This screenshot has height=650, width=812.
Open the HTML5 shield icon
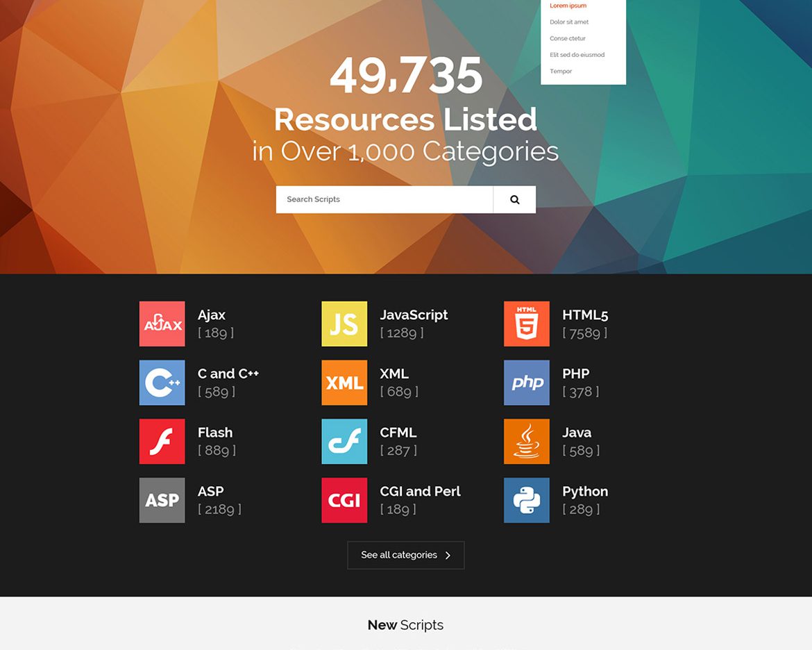pos(527,324)
